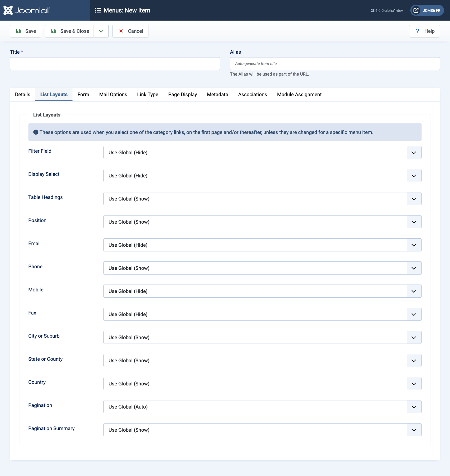Click the Alias field label
Screen dimensions: 450x476
pos(235,52)
